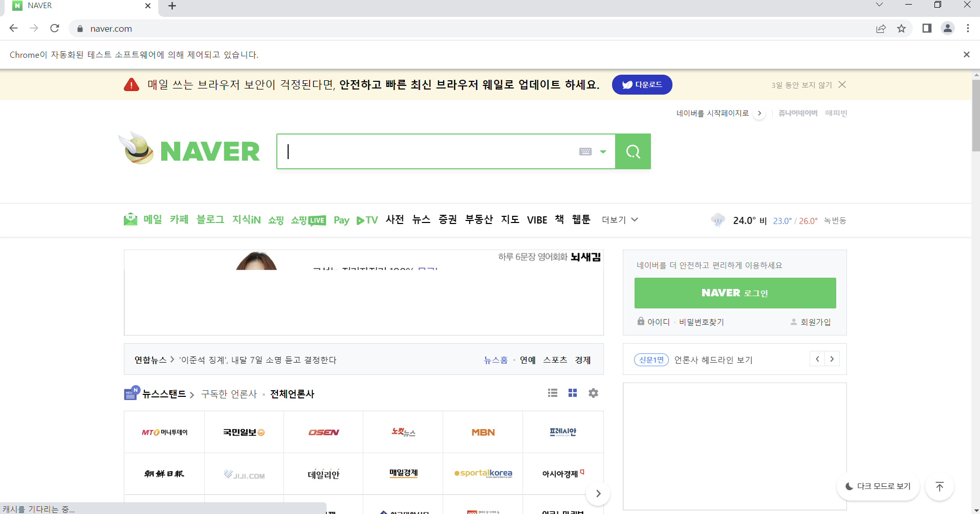Switch to 연예 news tab
Screen dimensions: 980x514
tap(528, 360)
